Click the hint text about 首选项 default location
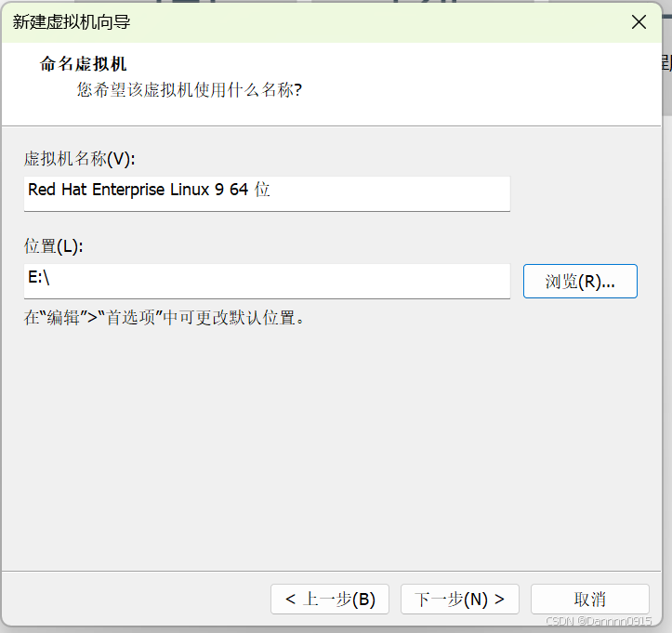The width and height of the screenshot is (672, 633). pyautogui.click(x=165, y=318)
